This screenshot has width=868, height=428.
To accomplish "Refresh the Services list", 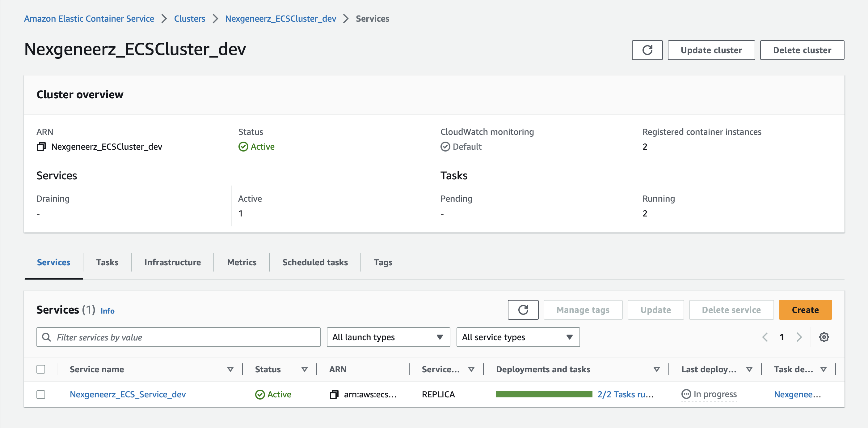I will tap(523, 310).
